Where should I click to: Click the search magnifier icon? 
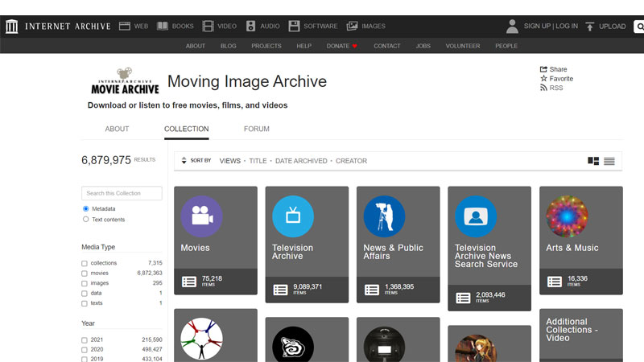point(639,27)
